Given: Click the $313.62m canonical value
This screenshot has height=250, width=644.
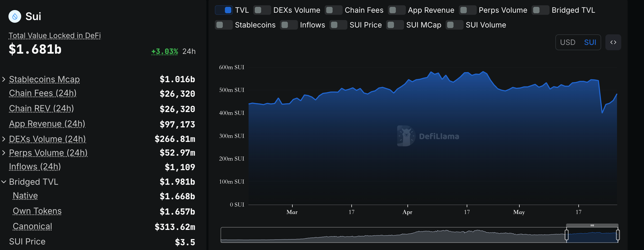Looking at the screenshot, I should point(175,227).
